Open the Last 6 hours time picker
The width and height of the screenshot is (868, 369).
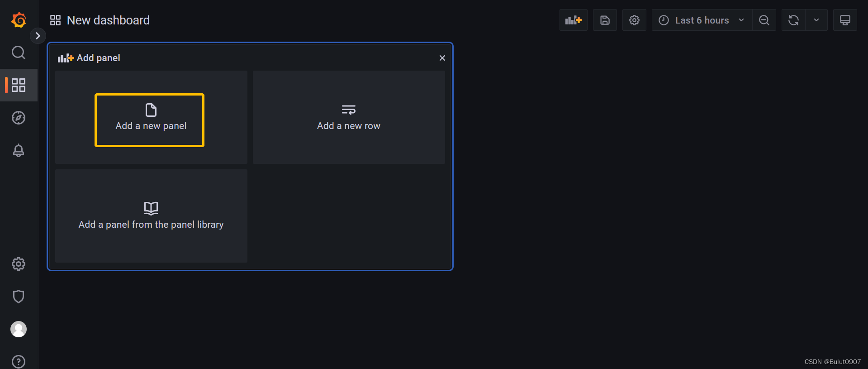pos(702,20)
